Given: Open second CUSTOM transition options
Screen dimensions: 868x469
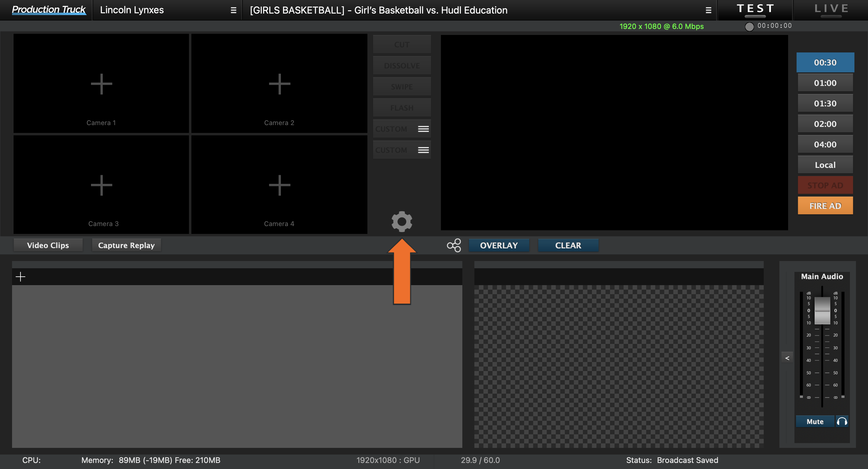Looking at the screenshot, I should [x=423, y=150].
